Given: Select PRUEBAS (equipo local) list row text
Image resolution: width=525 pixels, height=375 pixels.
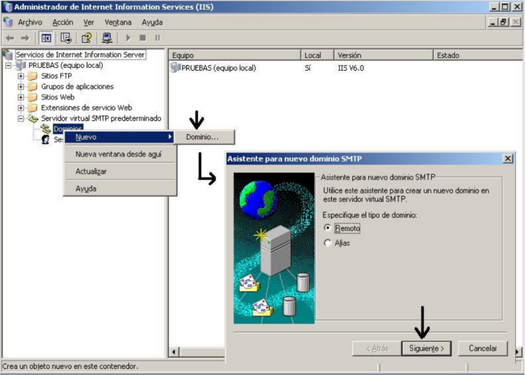Looking at the screenshot, I should coord(219,68).
